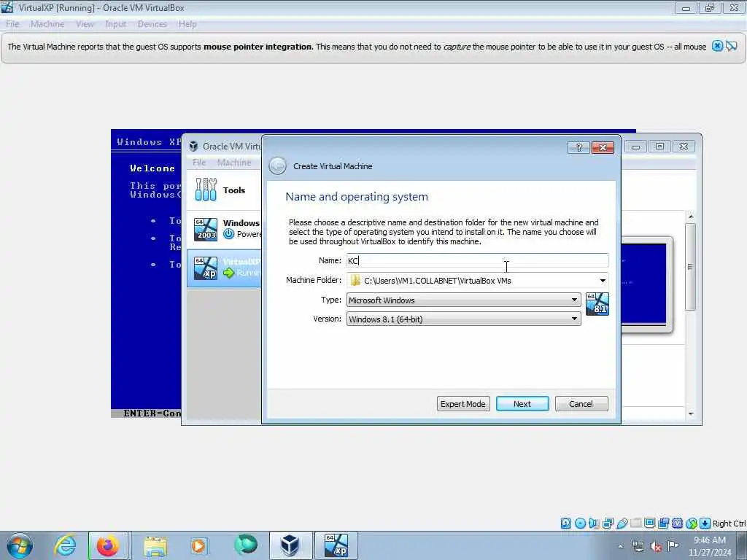Click the Cancel button

(x=581, y=404)
